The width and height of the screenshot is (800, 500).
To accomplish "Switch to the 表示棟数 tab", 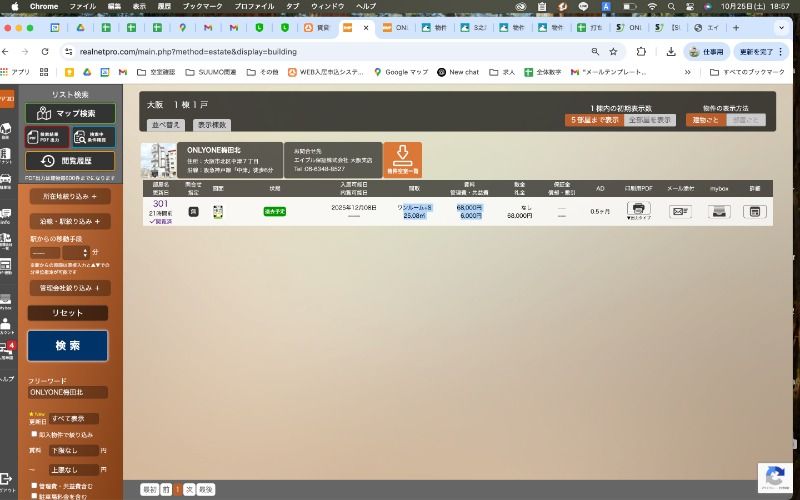I will tap(212, 125).
